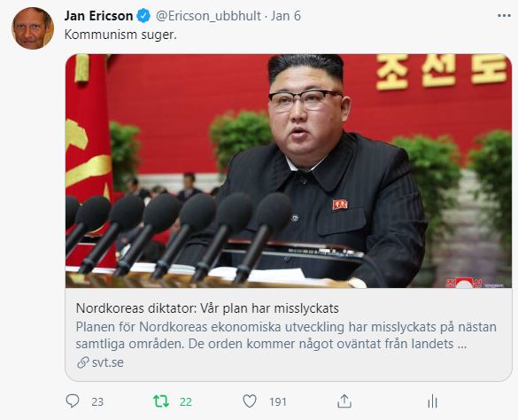Open the three-dot more options menu

point(504,16)
